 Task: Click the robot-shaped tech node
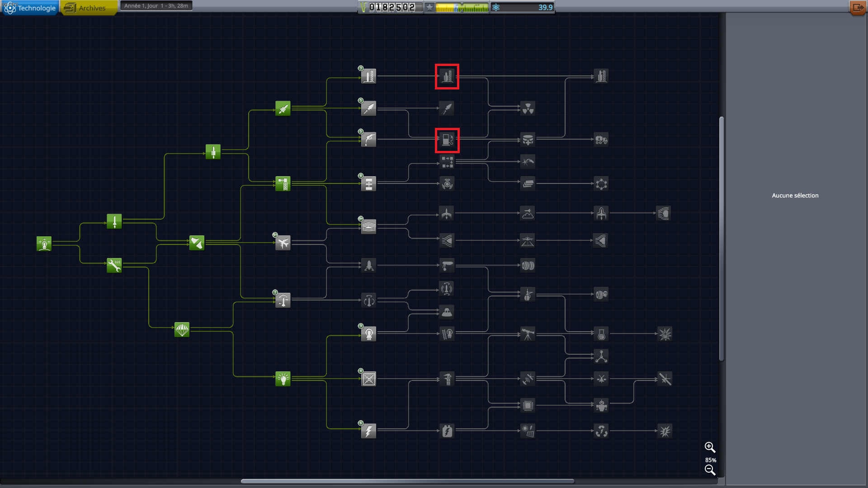click(601, 405)
